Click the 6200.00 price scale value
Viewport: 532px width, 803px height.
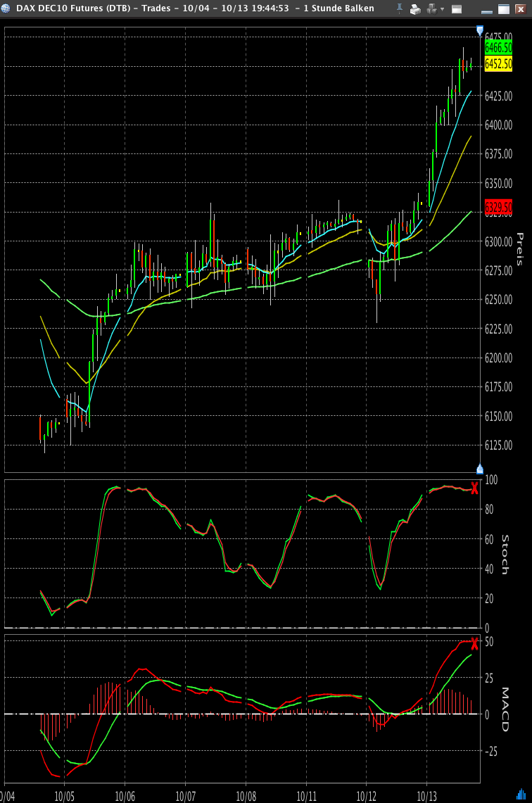[498, 358]
